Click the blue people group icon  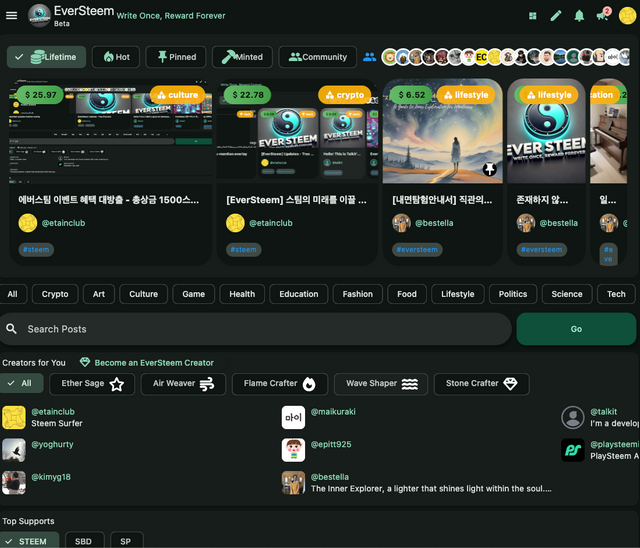(369, 57)
